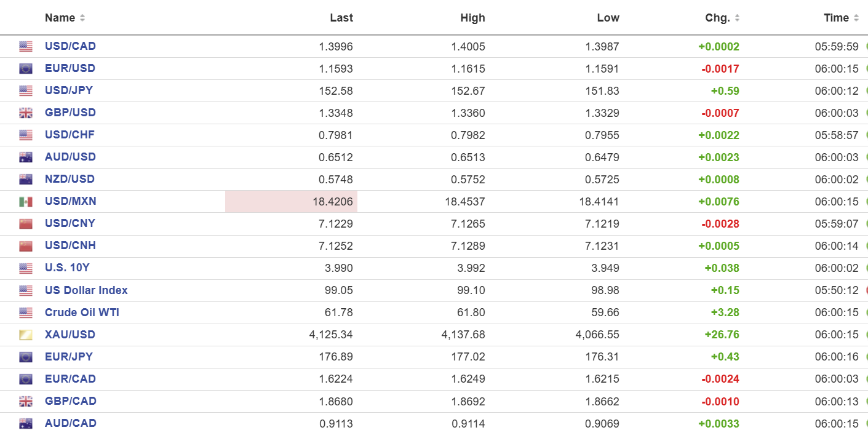Click the highlighted 18.4206 price cell

(x=291, y=201)
